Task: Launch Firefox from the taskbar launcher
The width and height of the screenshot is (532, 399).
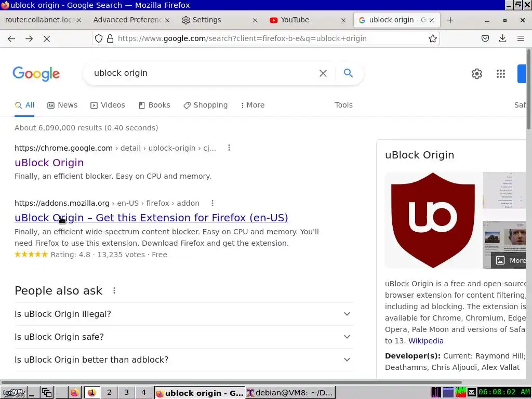Action: [75, 393]
